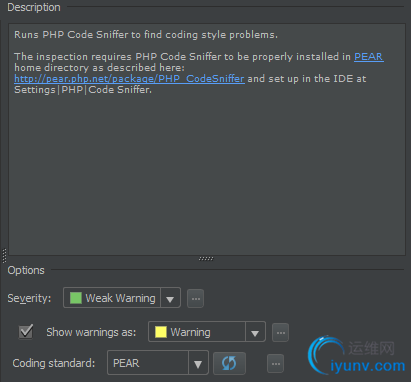Open the pear.php.net PHP_CodeSniffer link
This screenshot has height=382, width=411.
(129, 79)
